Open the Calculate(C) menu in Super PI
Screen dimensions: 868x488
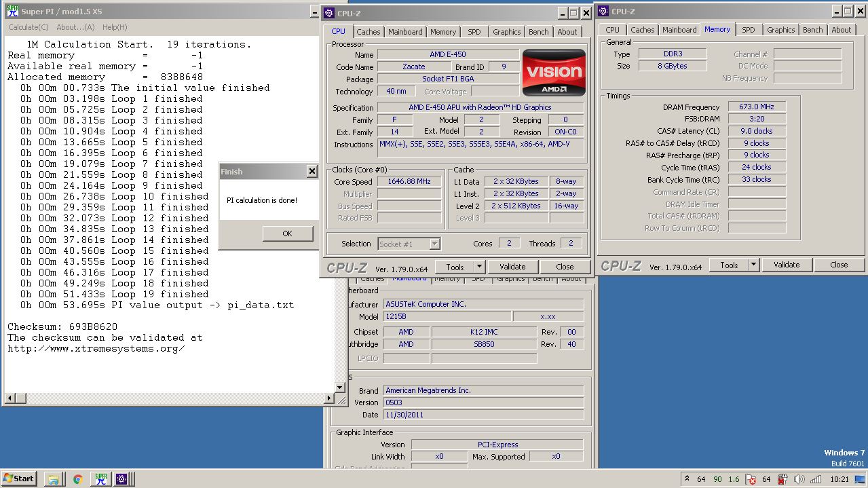tap(29, 27)
